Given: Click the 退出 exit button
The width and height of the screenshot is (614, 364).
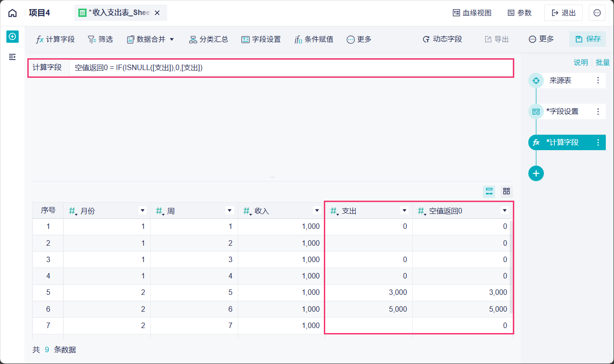Looking at the screenshot, I should coord(563,13).
